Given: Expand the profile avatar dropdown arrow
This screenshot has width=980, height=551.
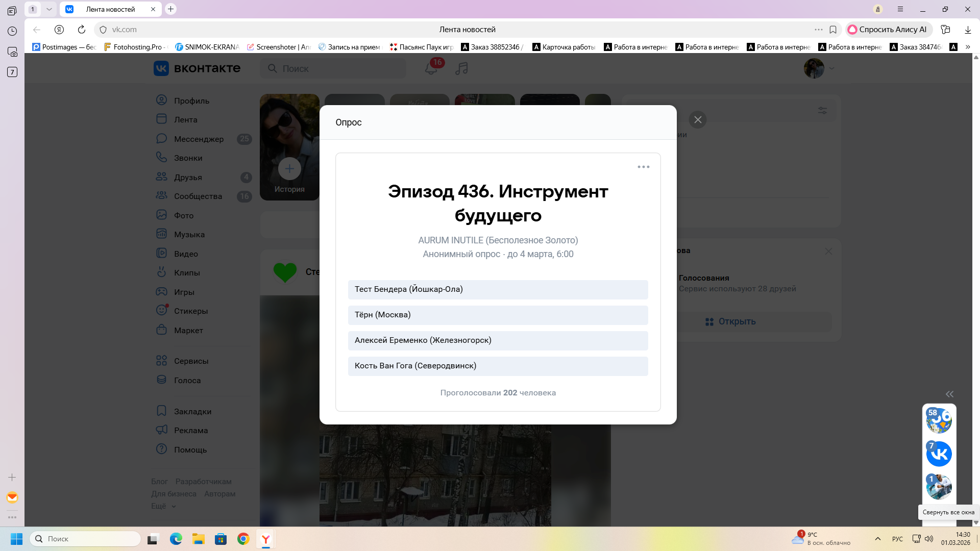Looking at the screenshot, I should 831,68.
